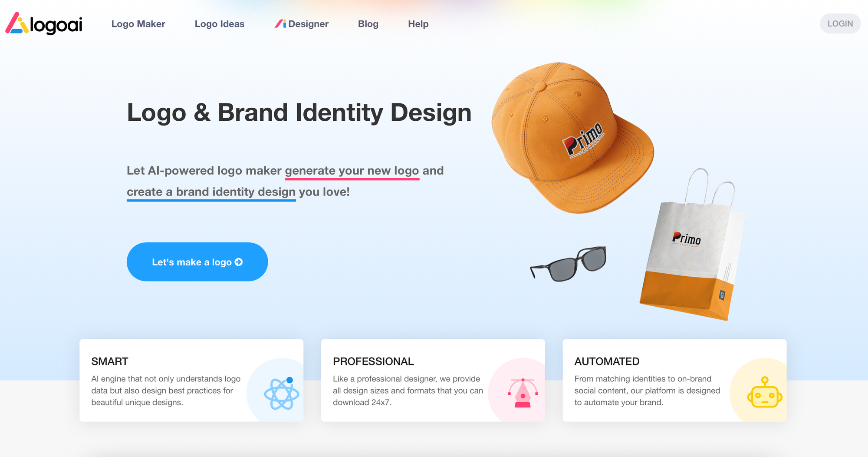The height and width of the screenshot is (457, 868).
Task: Click the robot icon in AUTOMATED card
Action: (x=765, y=392)
